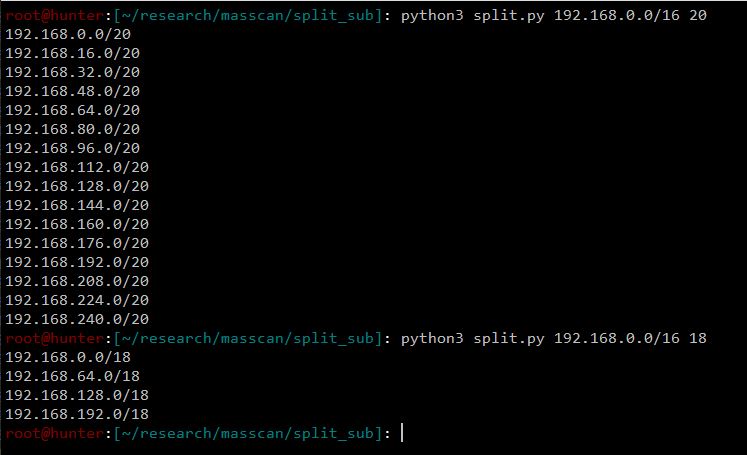Image resolution: width=747 pixels, height=455 pixels.
Task: Click the 192.168.64.0/18 subnet line
Action: 73,376
